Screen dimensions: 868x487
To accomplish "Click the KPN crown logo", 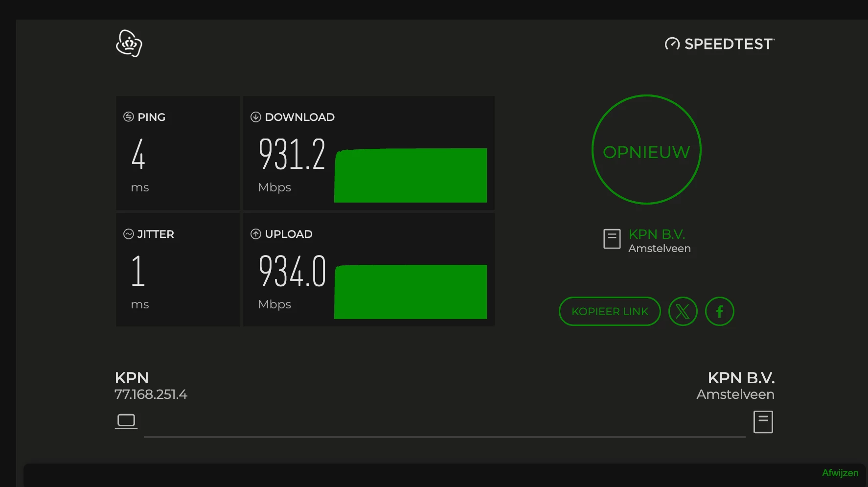I will point(129,44).
